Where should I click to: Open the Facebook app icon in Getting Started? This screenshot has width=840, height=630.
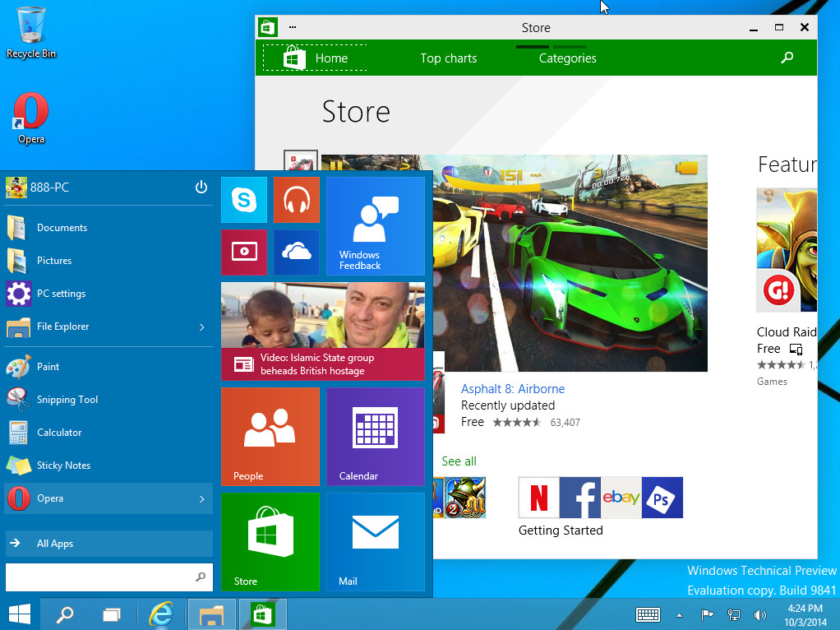tap(580, 498)
